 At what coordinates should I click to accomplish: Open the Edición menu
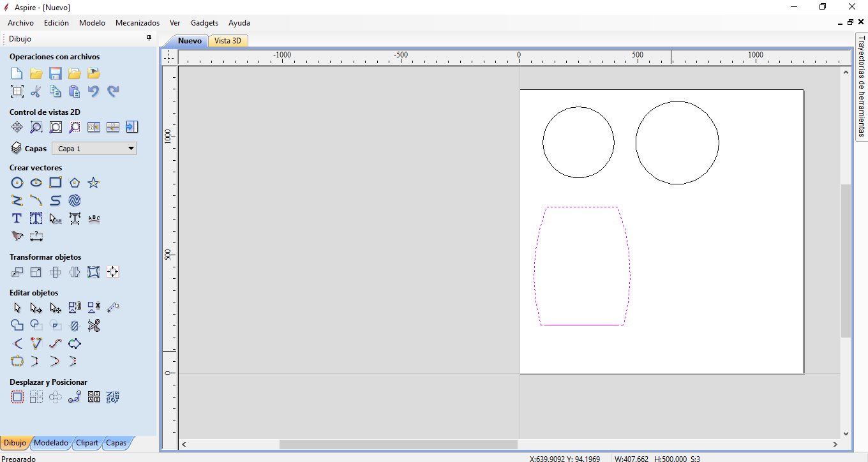point(56,22)
